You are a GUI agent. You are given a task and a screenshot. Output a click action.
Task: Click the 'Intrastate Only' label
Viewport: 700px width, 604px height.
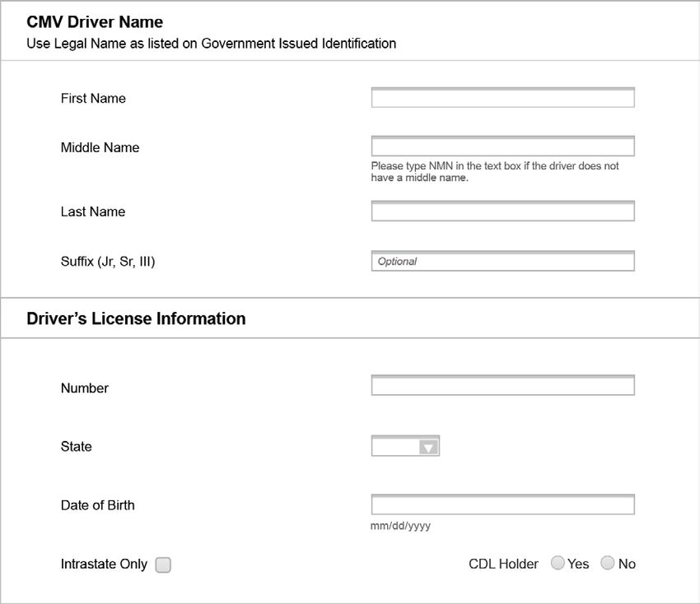coord(104,564)
